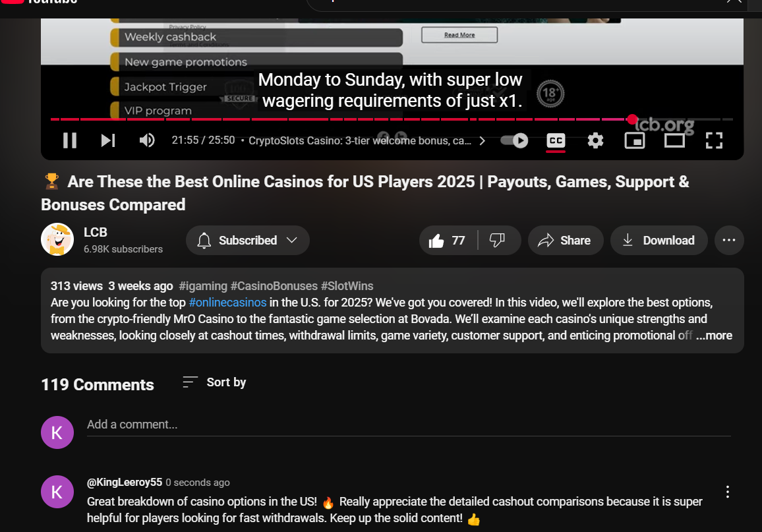Pause the video playback
This screenshot has width=762, height=532.
[x=70, y=140]
